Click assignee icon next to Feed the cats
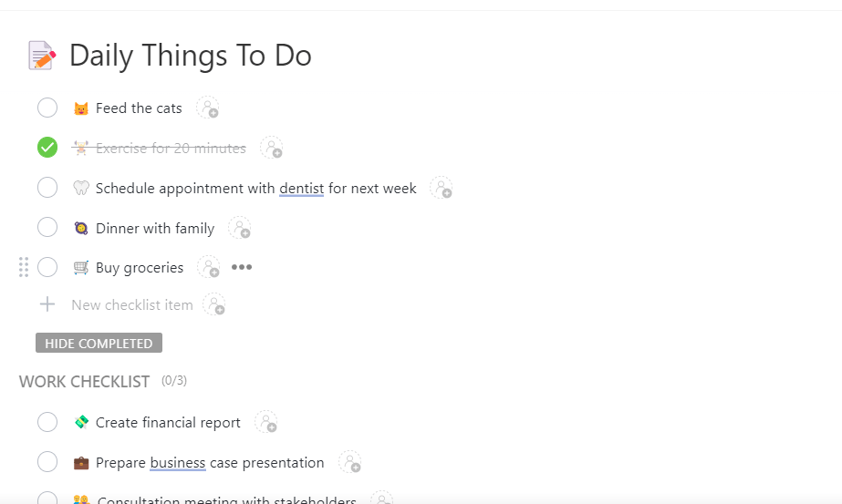Viewport: 842px width, 504px height. tap(208, 108)
